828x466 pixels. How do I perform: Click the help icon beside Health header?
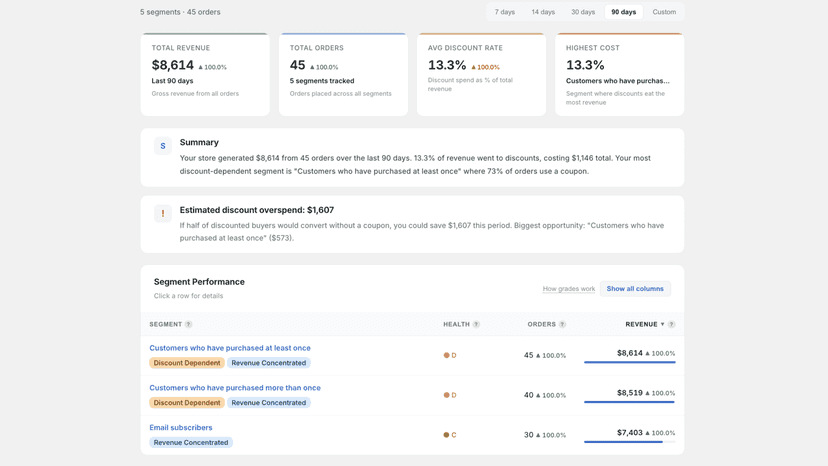pyautogui.click(x=476, y=324)
